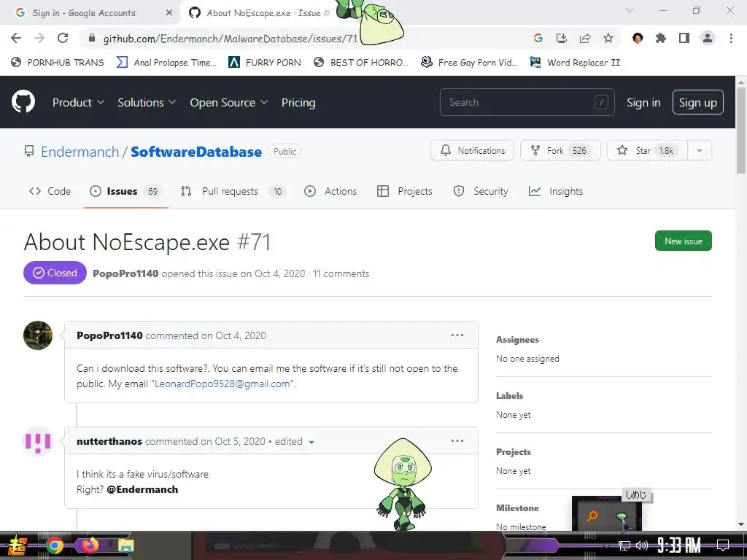Bookmark this page with the star icon
747x560 pixels.
click(608, 38)
